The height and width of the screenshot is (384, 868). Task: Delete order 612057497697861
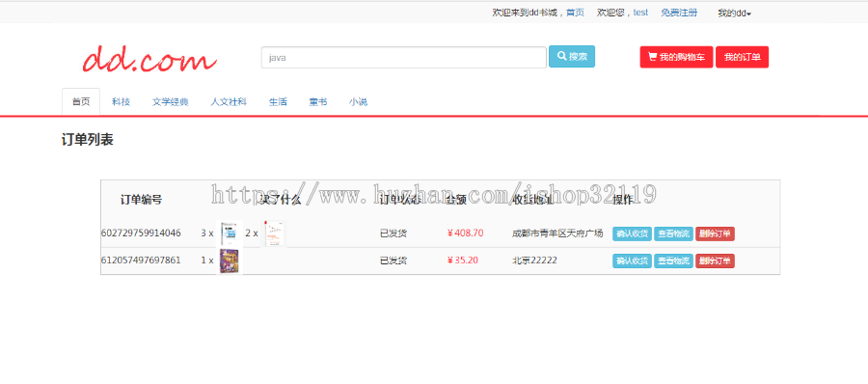coord(716,261)
